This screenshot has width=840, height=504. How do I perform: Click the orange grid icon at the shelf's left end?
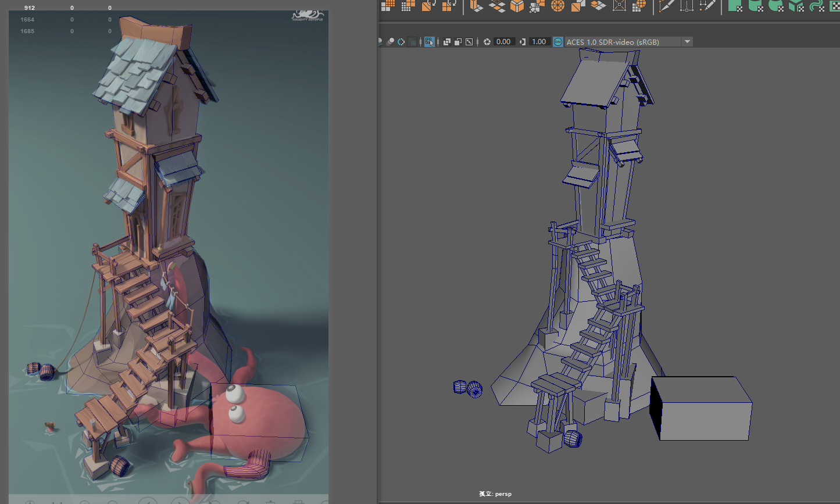(x=388, y=5)
